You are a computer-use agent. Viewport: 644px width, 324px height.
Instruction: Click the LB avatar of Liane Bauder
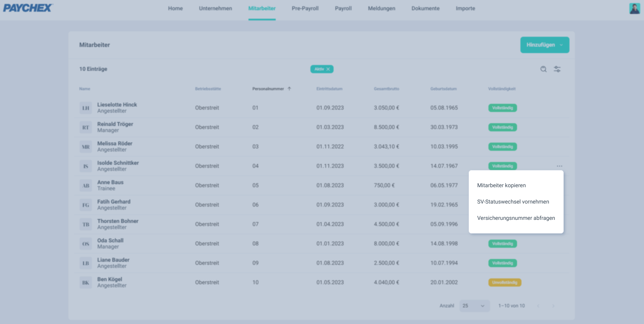point(86,263)
